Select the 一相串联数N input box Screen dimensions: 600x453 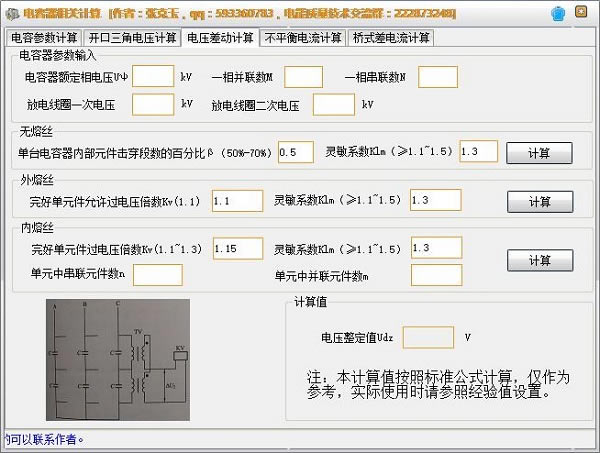point(437,76)
